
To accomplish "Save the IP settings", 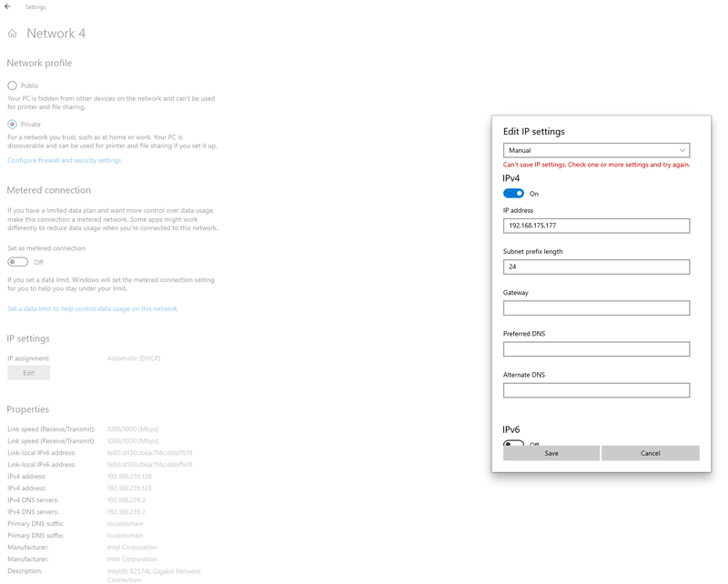I will [x=551, y=453].
